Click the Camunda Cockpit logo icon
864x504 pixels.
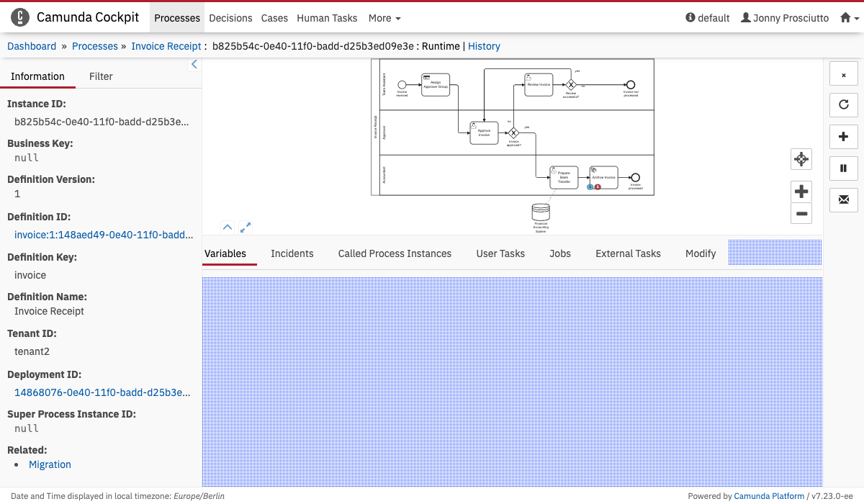(x=20, y=17)
